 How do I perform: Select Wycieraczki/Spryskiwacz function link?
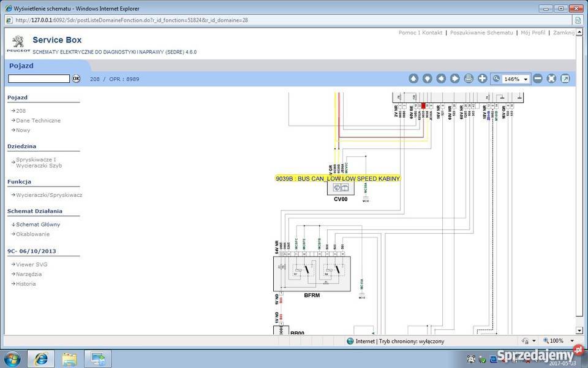tap(49, 195)
